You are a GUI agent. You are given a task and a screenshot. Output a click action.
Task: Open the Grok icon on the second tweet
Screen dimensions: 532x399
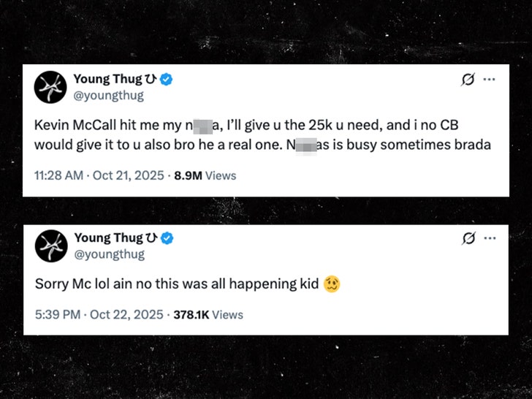pos(468,238)
